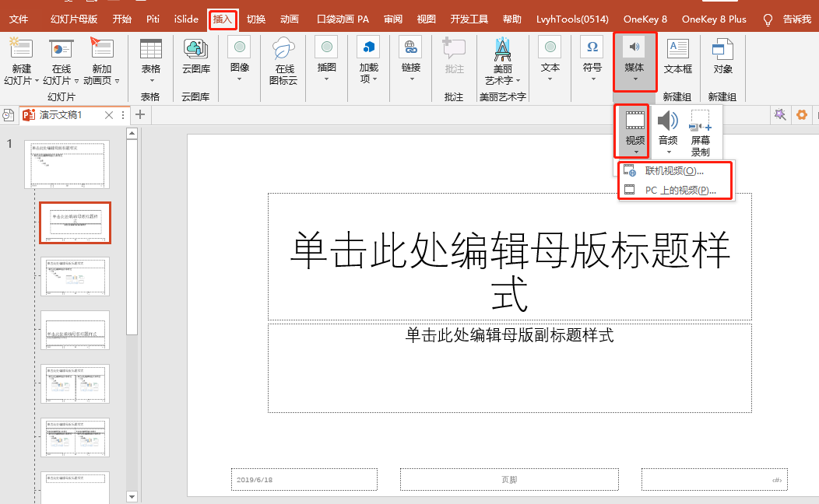Viewport: 819px width, 504px height.
Task: Click the new document tab plus button
Action: click(140, 115)
